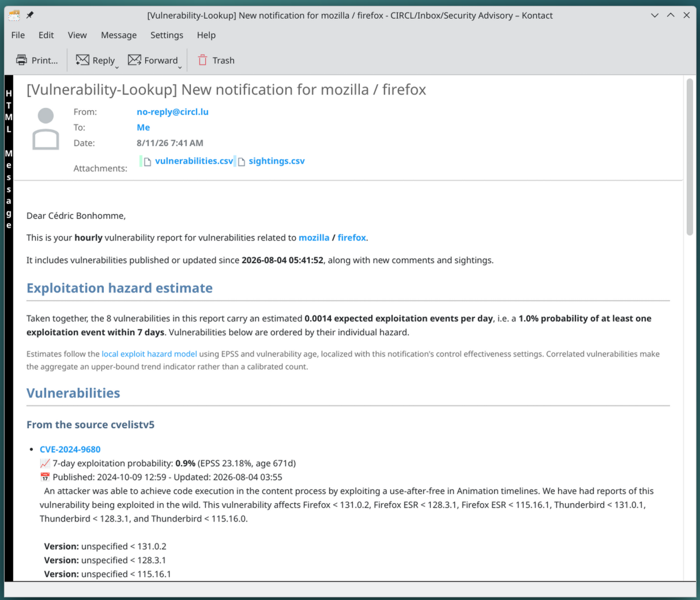700x600 pixels.
Task: Click the Forward envelope icon
Action: (x=134, y=60)
